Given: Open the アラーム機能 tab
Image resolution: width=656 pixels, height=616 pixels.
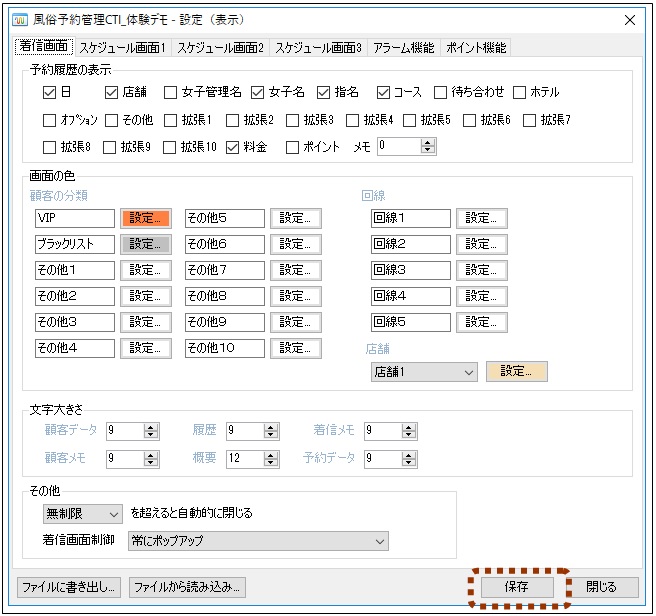Looking at the screenshot, I should pyautogui.click(x=405, y=47).
